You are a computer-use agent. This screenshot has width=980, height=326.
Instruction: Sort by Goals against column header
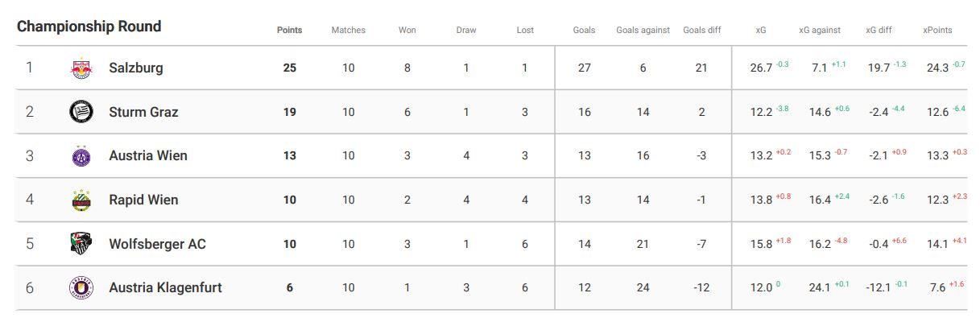coord(643,30)
